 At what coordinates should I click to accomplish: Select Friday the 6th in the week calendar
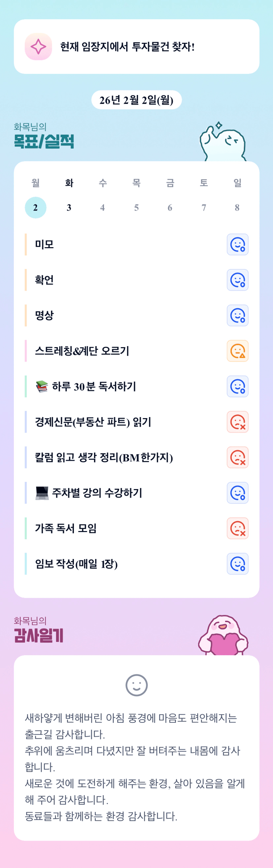pyautogui.click(x=170, y=208)
